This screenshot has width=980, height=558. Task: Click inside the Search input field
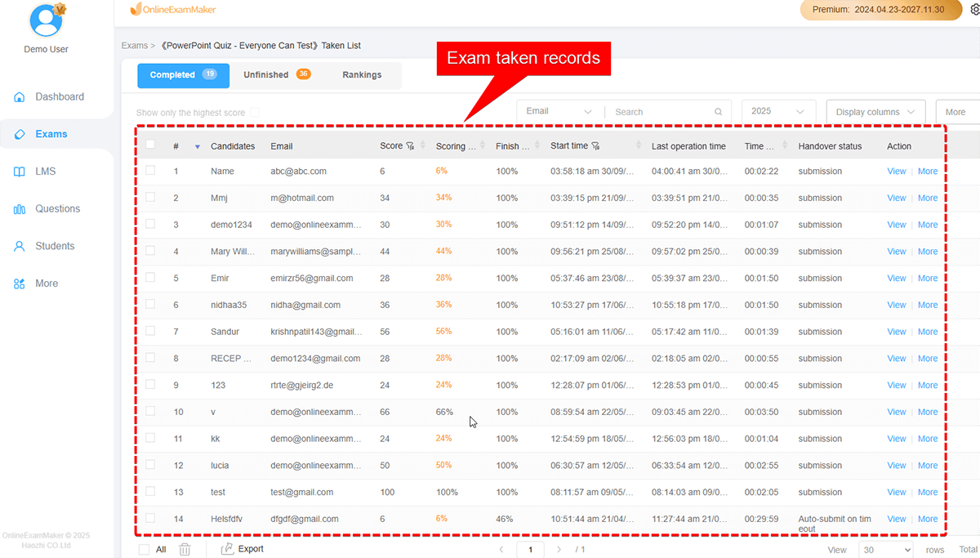click(x=660, y=112)
